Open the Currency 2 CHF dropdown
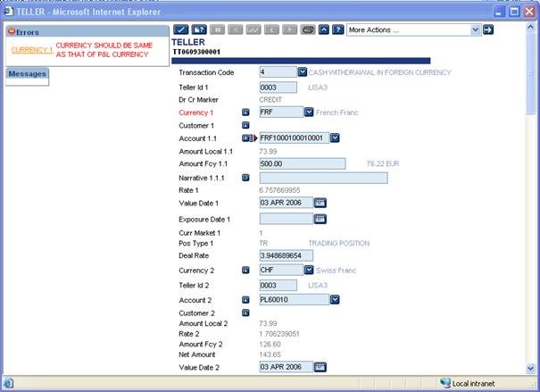Image resolution: width=540 pixels, height=392 pixels. (310, 270)
